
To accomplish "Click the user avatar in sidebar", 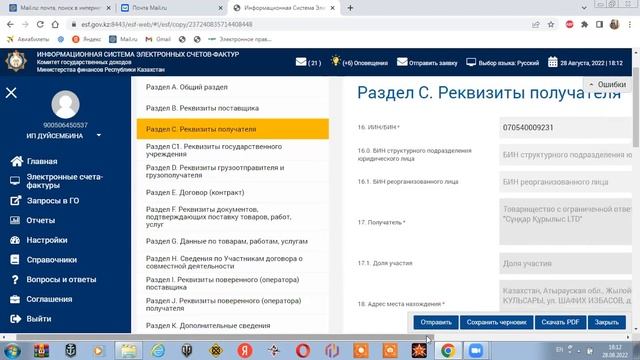I will (x=65, y=104).
